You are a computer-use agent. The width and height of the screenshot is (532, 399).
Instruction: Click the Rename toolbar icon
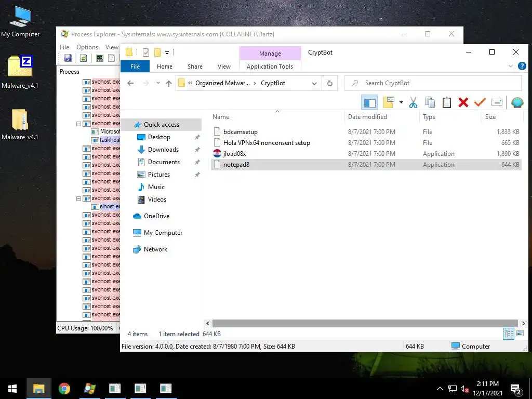click(x=496, y=102)
